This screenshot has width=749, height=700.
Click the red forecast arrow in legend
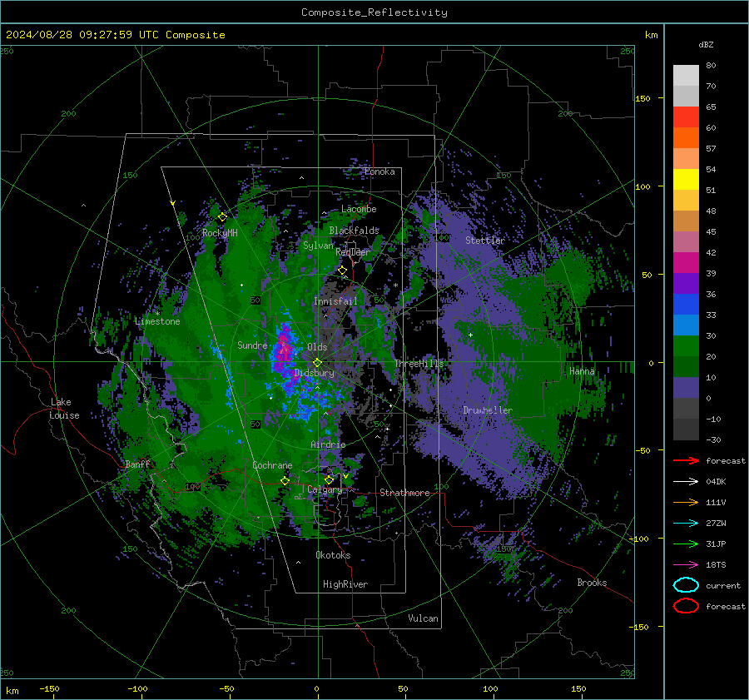[686, 460]
